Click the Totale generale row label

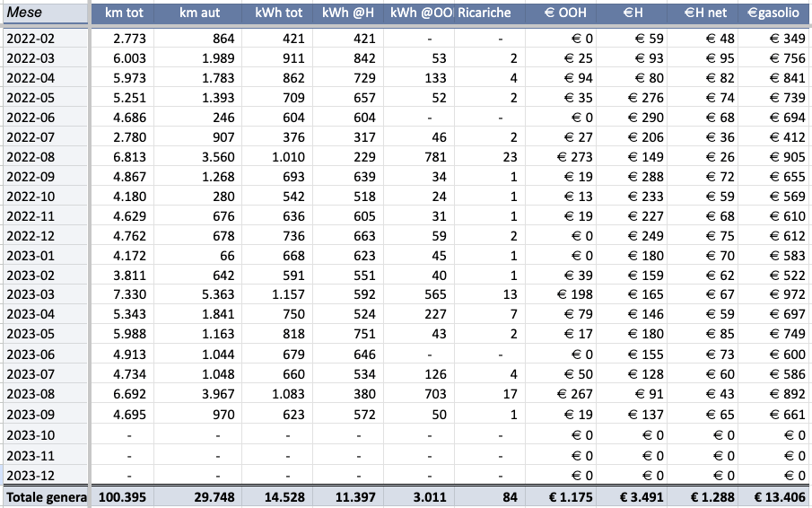tap(45, 496)
